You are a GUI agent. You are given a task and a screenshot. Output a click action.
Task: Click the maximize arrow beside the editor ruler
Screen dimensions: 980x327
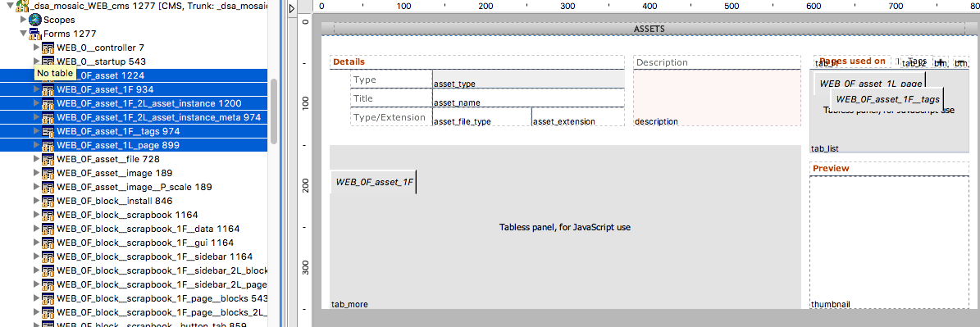pyautogui.click(x=293, y=8)
